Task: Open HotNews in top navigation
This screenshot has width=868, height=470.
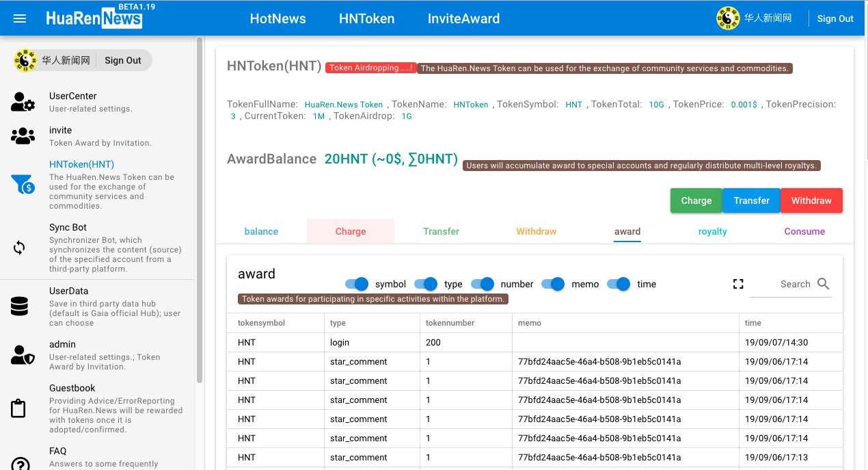Action: (x=278, y=18)
